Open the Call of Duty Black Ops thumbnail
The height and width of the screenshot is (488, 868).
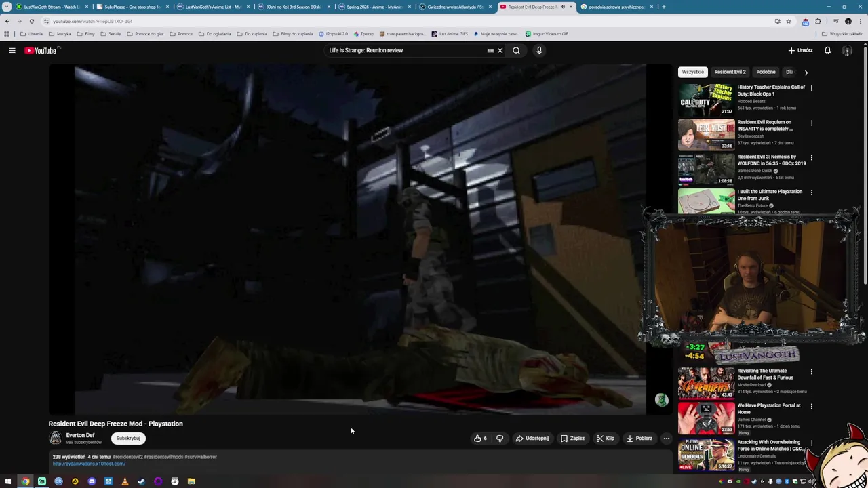pyautogui.click(x=706, y=100)
